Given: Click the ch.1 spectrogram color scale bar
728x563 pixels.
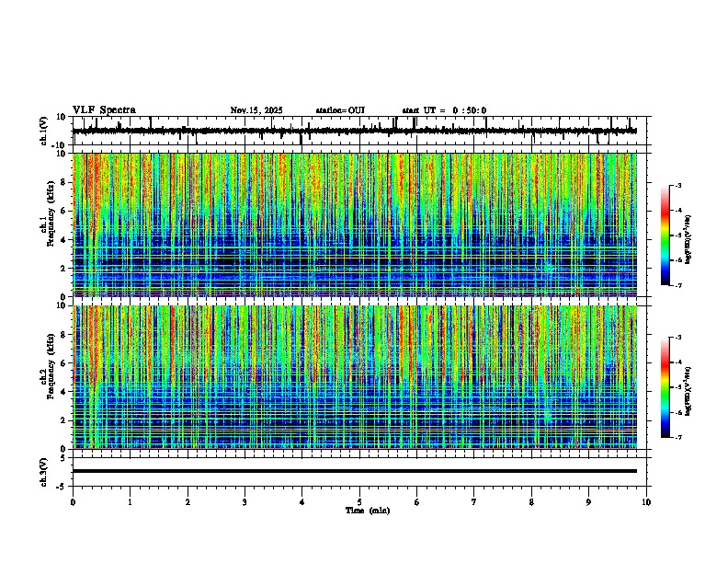Looking at the screenshot, I should point(665,236).
